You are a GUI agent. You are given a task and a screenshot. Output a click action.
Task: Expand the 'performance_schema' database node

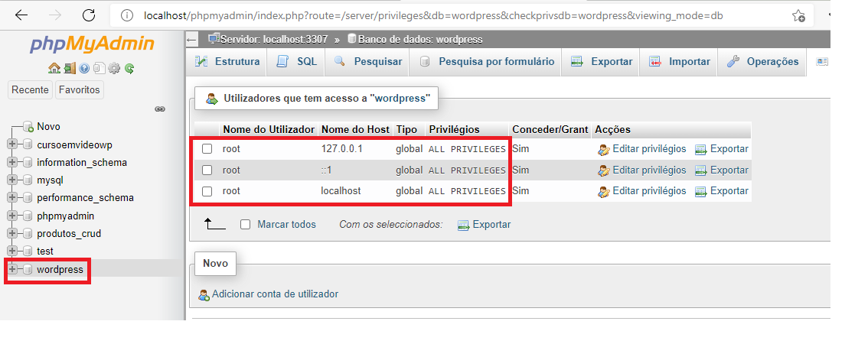coord(12,198)
